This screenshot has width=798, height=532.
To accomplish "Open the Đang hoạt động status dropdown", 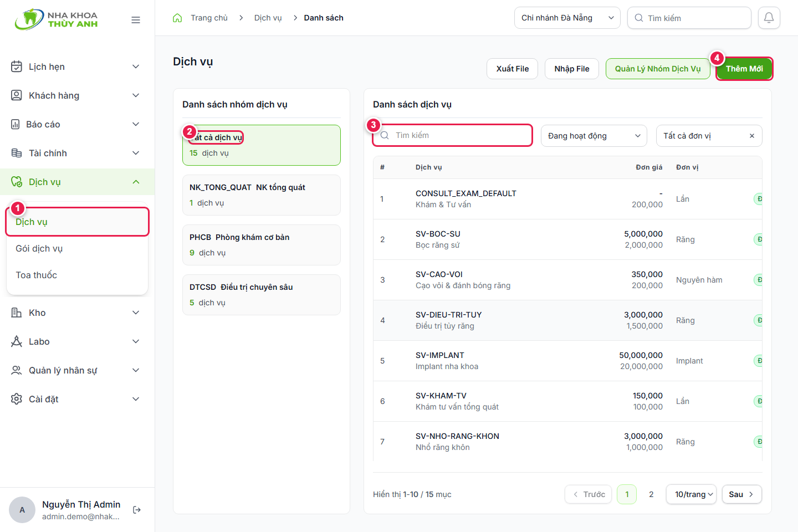I will 594,136.
